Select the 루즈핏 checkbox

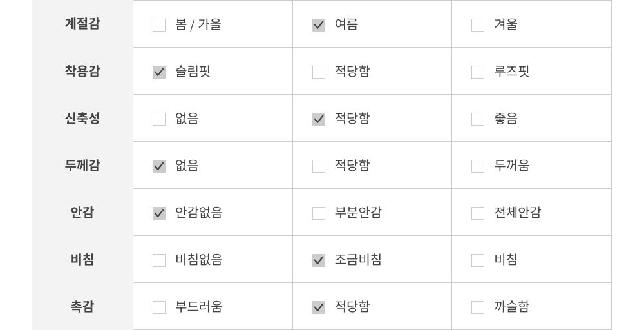coord(478,72)
